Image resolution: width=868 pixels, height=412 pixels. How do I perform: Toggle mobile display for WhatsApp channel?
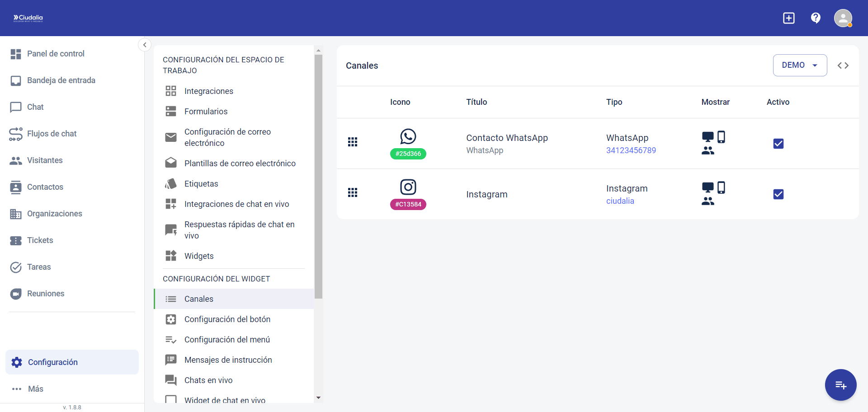721,137
